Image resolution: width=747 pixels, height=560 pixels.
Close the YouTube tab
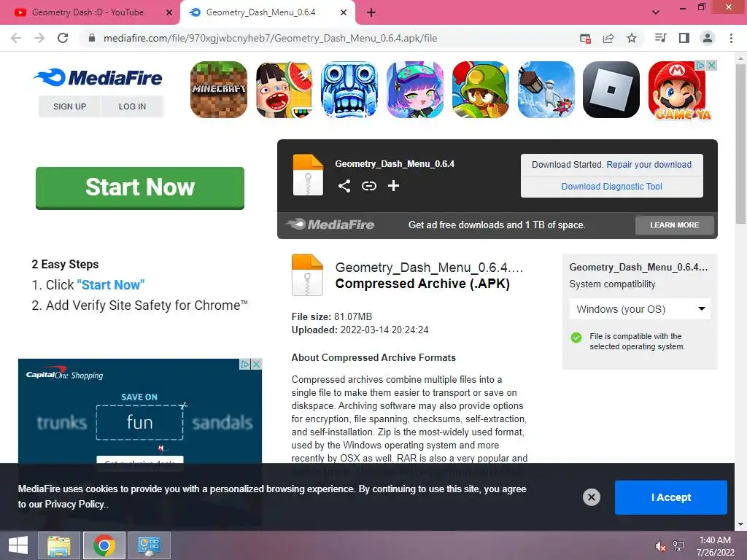click(x=169, y=12)
